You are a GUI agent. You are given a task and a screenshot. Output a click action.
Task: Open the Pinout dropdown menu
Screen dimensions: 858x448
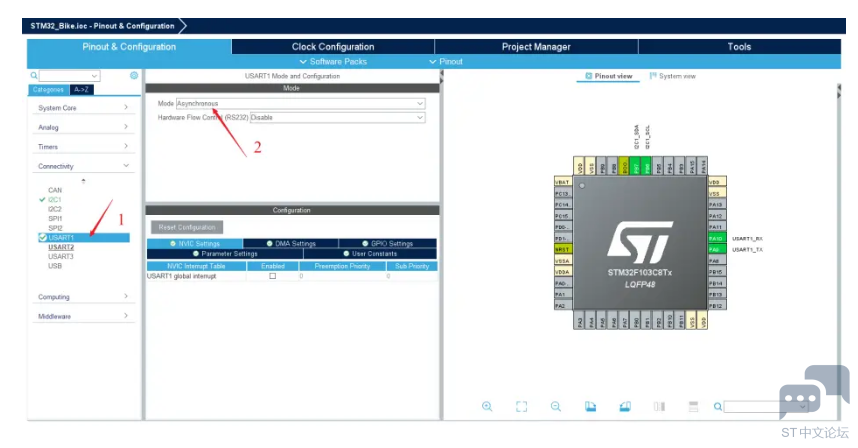446,62
